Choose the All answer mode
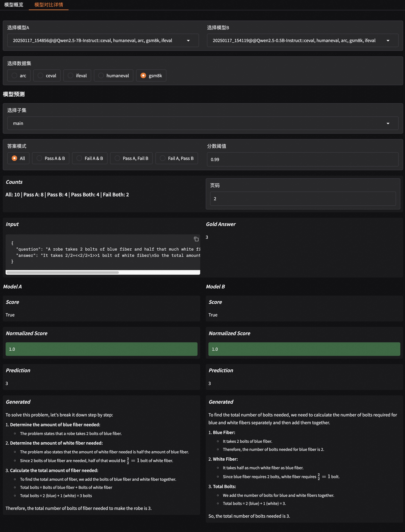This screenshot has width=405, height=532. point(14,158)
